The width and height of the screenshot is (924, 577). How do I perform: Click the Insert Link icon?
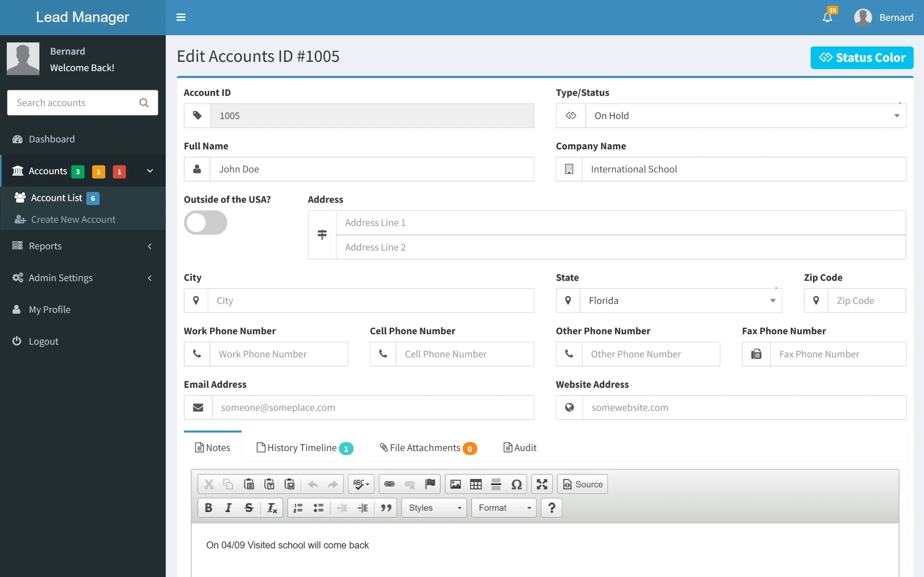point(389,484)
